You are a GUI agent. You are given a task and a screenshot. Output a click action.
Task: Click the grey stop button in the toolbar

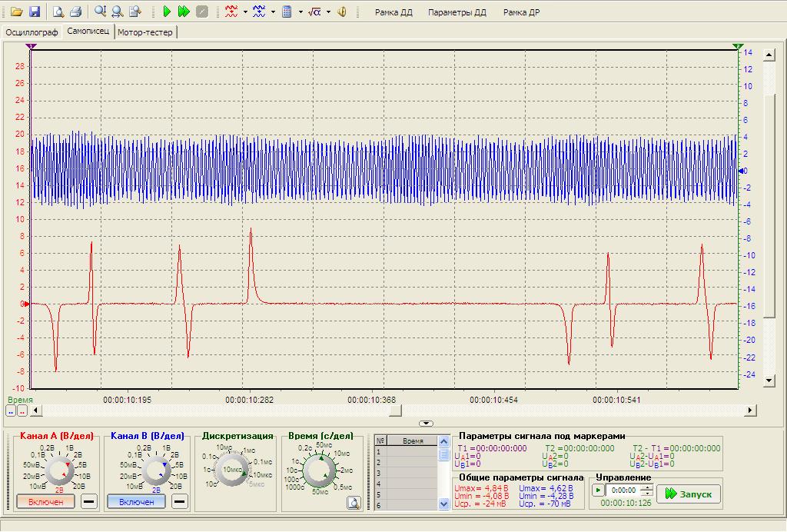click(x=202, y=12)
